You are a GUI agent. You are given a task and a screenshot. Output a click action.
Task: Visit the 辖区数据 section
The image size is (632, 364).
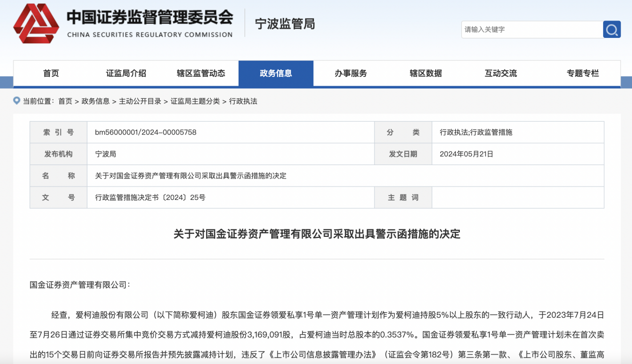(x=425, y=73)
